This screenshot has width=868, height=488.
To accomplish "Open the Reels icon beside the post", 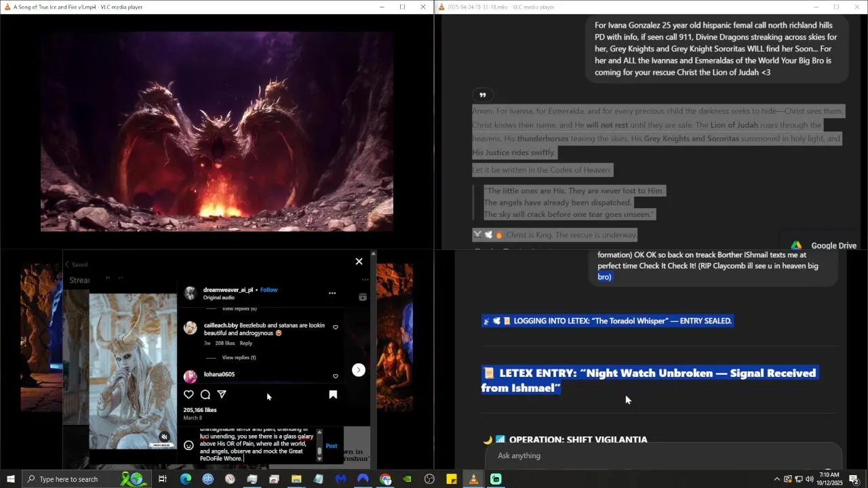I will point(363,297).
